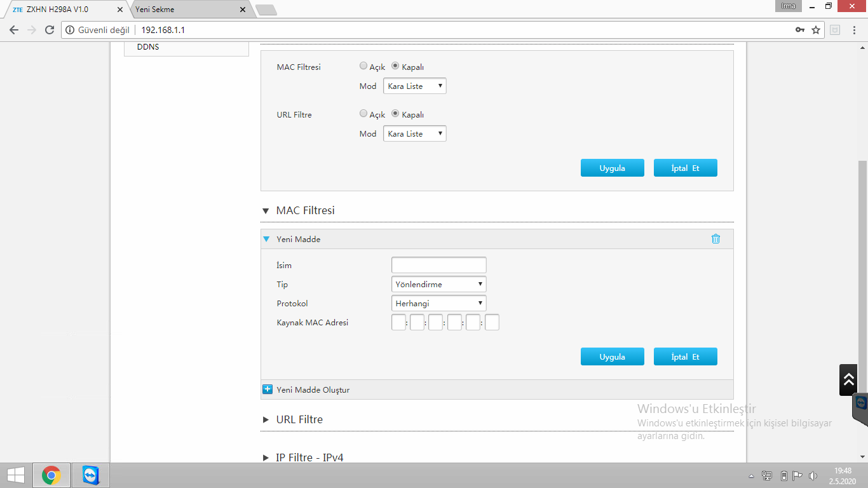Expand the IP Filtre - IPv4 section
The image size is (868, 488).
point(303,457)
